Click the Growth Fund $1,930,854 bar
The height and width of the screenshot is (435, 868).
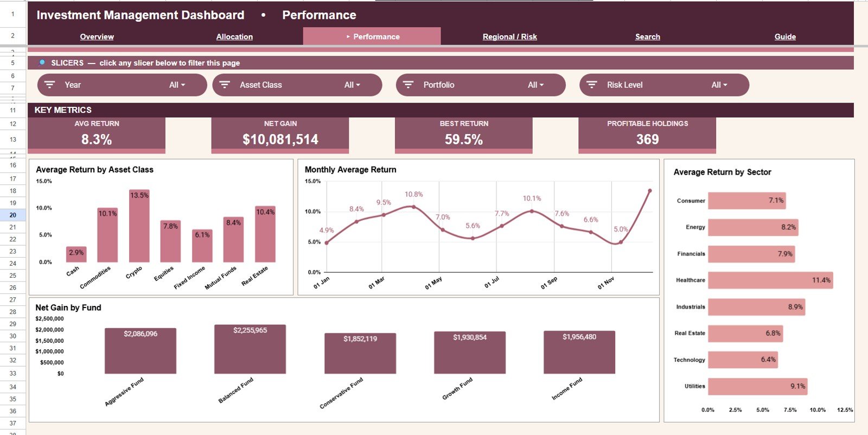tap(470, 353)
